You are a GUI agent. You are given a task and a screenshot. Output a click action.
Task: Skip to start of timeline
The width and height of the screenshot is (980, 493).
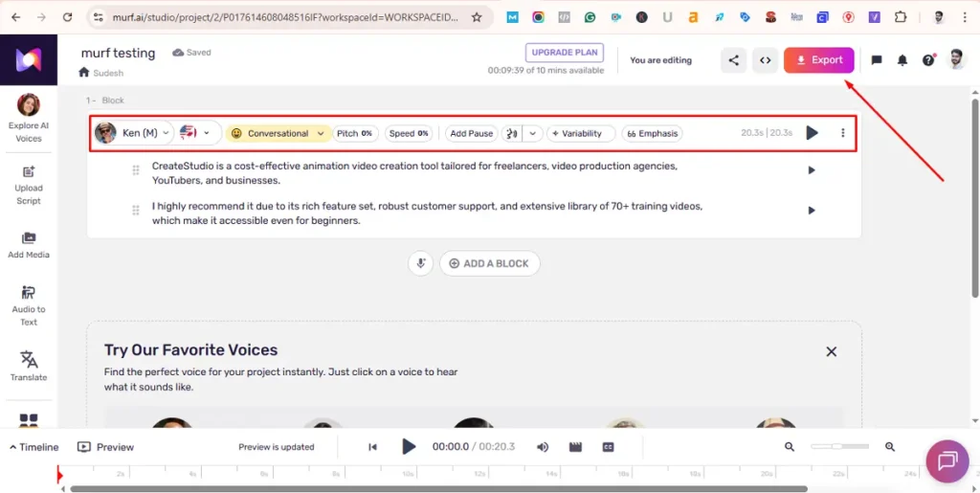coord(372,447)
